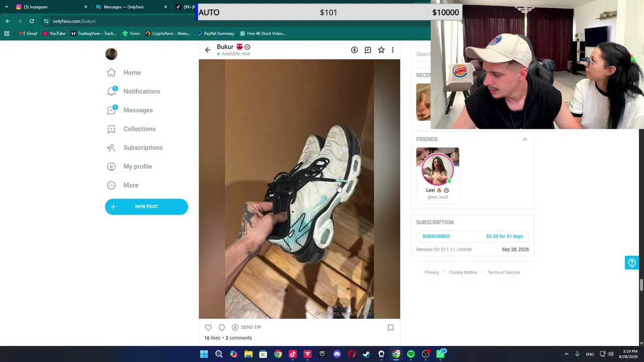Open the Gmail bookmark
644x362 pixels.
pos(28,34)
